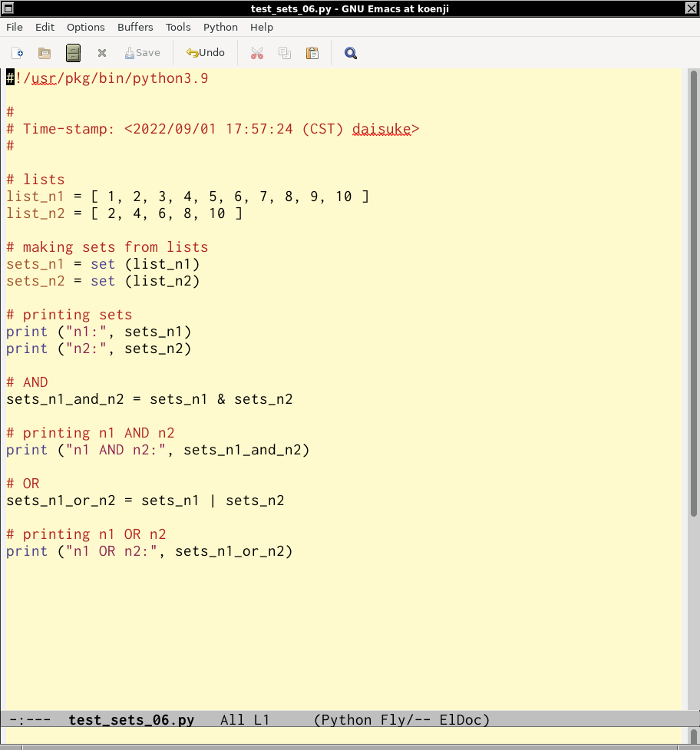700x750 pixels.
Task: Open the Tools menu
Action: (x=178, y=27)
